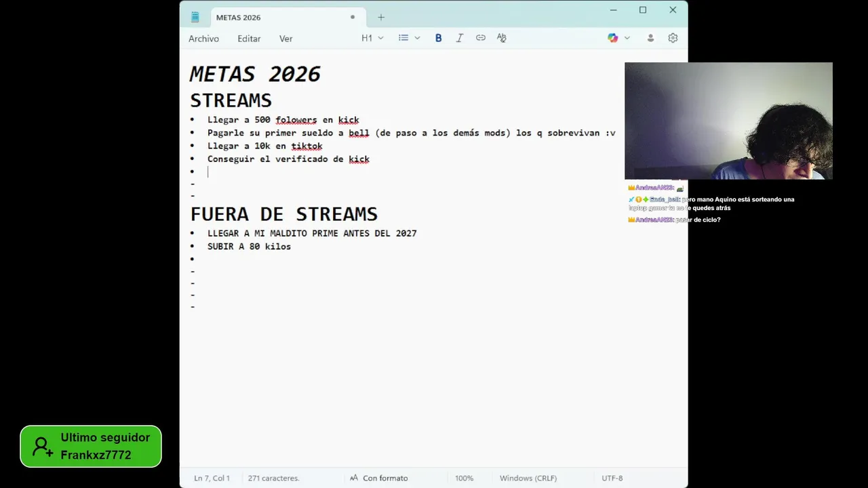The width and height of the screenshot is (868, 488).
Task: Click the Windows (CRLF) line ending indicator
Action: [528, 478]
